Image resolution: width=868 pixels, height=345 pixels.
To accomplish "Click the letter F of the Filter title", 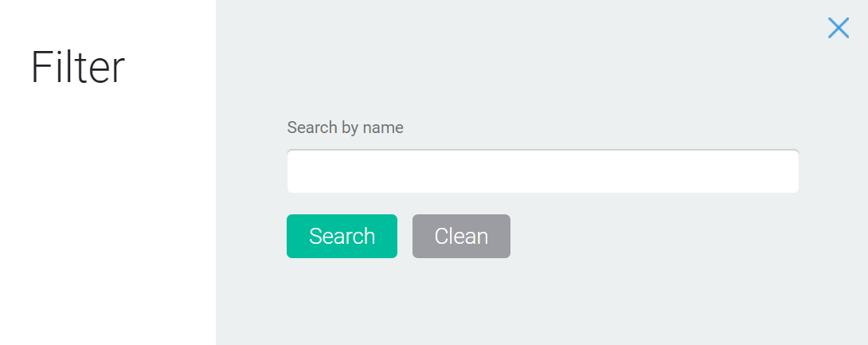I will pyautogui.click(x=41, y=68).
